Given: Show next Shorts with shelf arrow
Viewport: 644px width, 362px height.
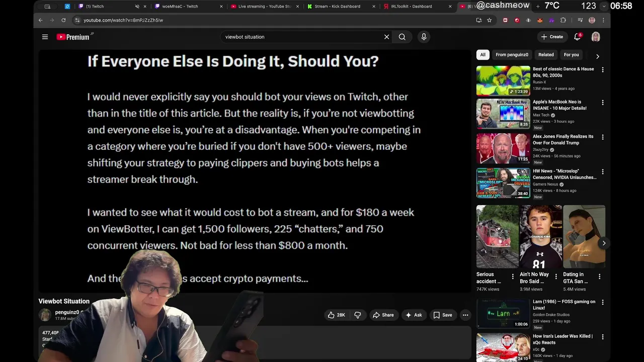Looking at the screenshot, I should [604, 243].
